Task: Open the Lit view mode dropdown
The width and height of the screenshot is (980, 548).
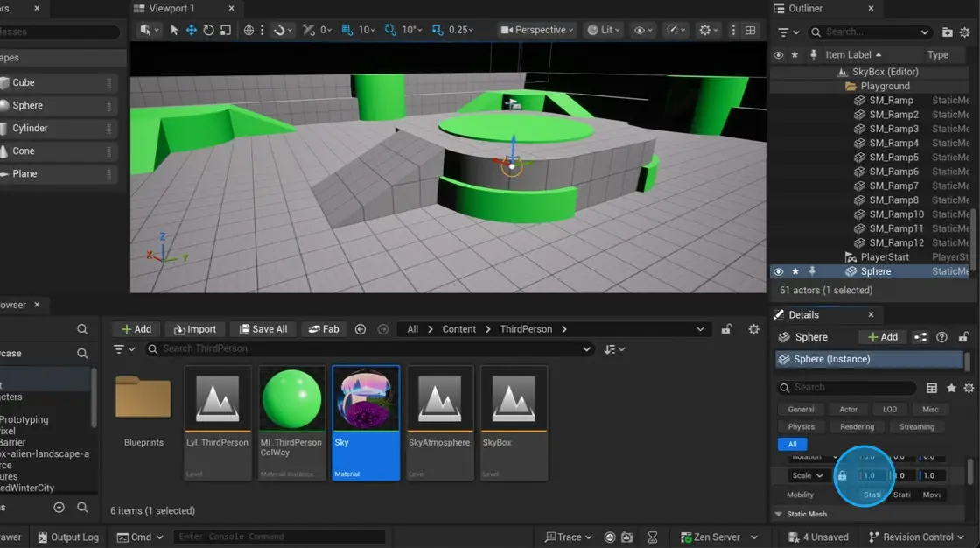Action: [x=604, y=30]
